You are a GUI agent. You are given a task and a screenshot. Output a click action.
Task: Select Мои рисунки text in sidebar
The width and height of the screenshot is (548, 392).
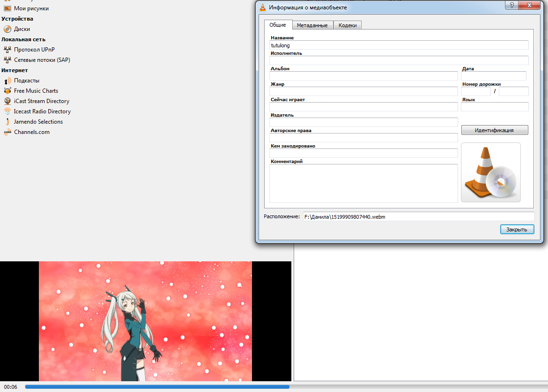31,8
